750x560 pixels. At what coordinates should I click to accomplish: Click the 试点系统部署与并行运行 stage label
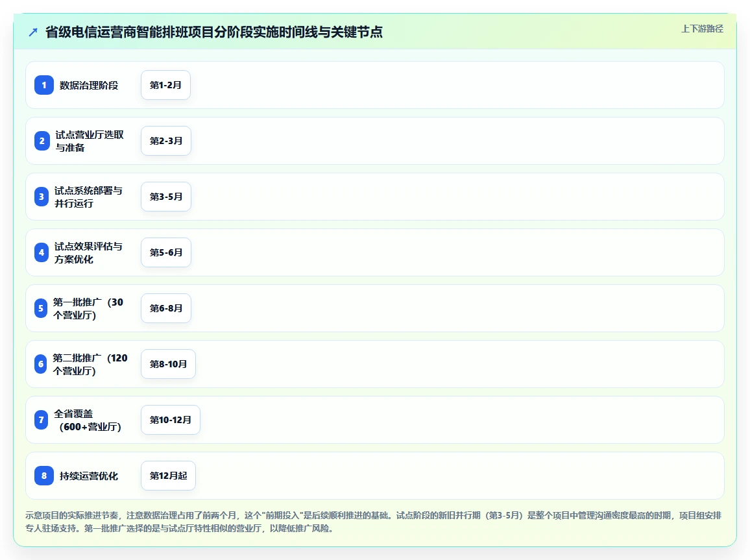click(88, 197)
